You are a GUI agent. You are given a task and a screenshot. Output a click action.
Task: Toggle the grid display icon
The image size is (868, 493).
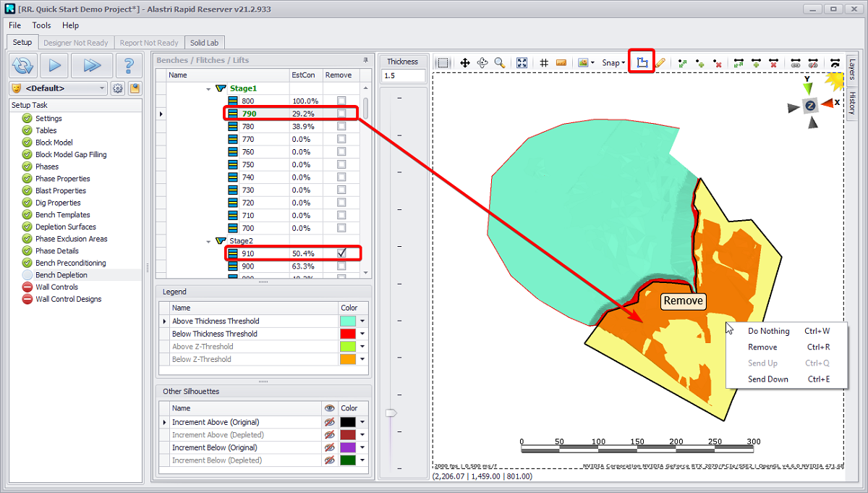(544, 63)
